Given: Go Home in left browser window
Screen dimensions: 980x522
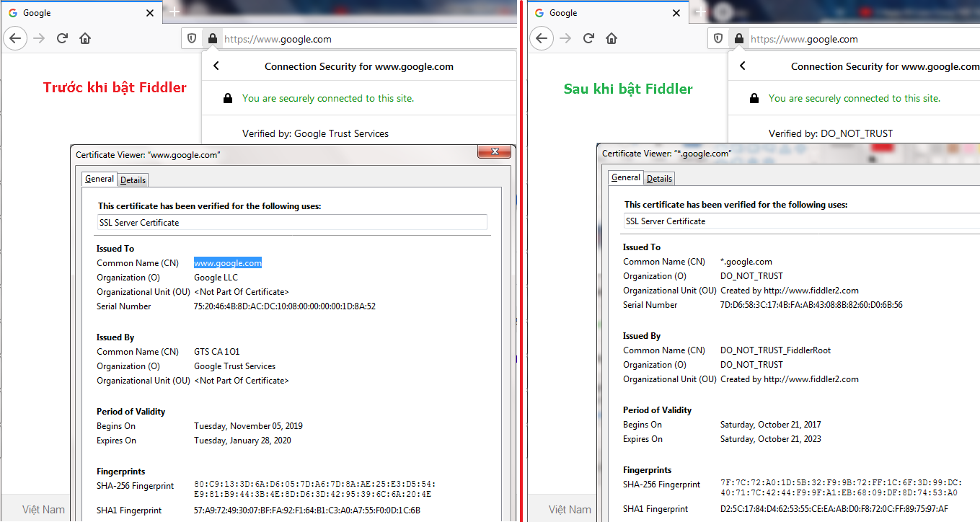Looking at the screenshot, I should (85, 38).
